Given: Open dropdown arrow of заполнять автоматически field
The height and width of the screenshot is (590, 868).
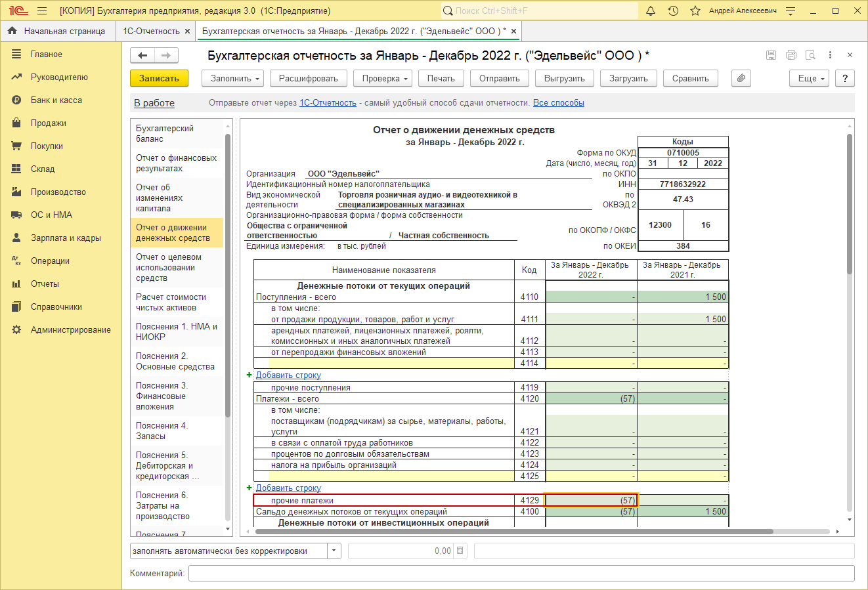Looking at the screenshot, I should 334,551.
